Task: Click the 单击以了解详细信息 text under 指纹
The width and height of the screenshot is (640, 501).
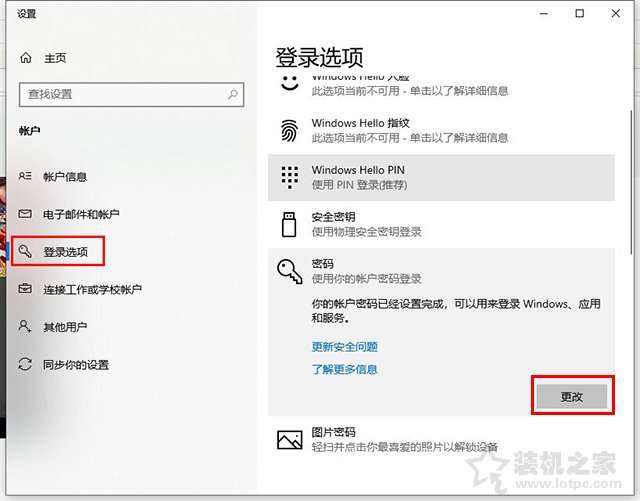Action: point(459,138)
